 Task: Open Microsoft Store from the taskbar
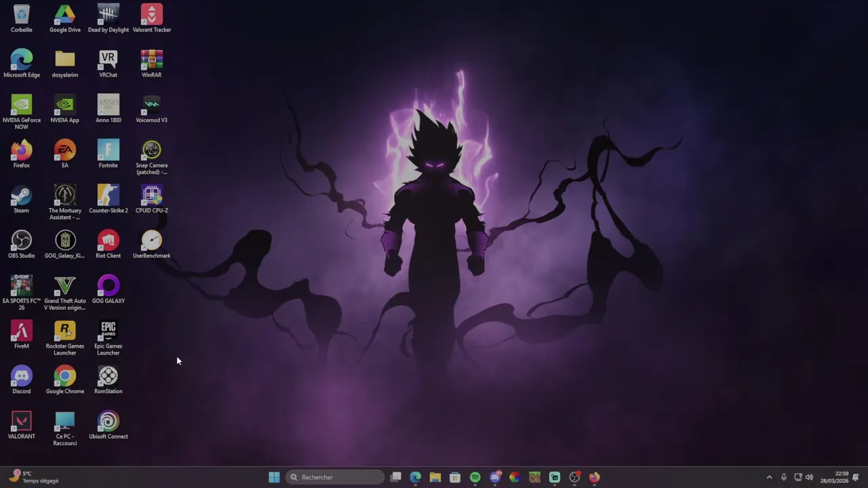click(455, 477)
